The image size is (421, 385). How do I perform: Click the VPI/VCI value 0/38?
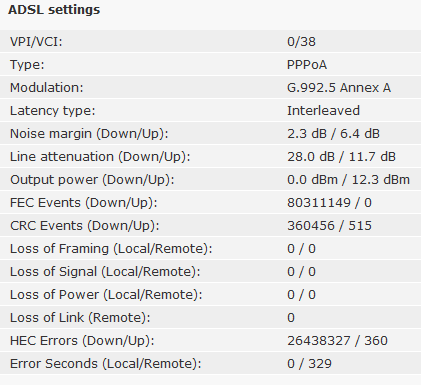(301, 42)
